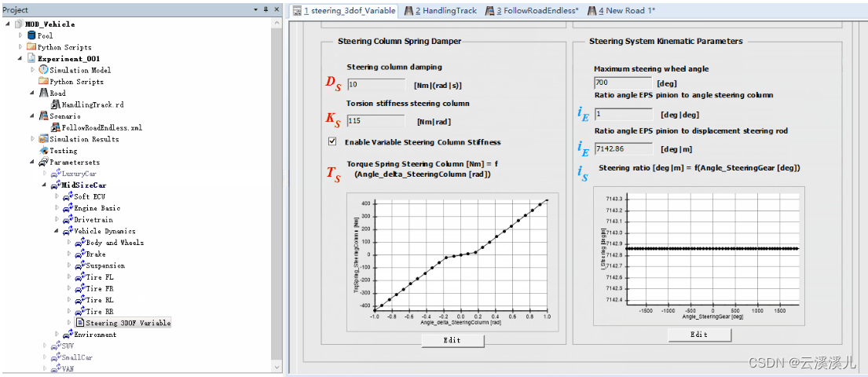This screenshot has height=377, width=868.
Task: Click the Torsion stiffness steering column field
Action: [376, 121]
